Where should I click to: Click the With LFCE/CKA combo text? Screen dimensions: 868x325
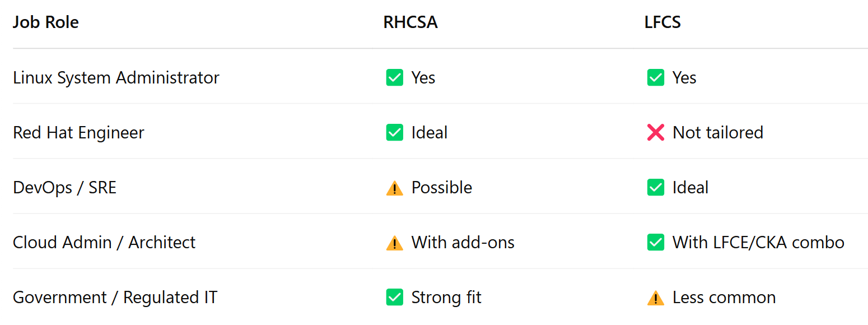click(758, 242)
